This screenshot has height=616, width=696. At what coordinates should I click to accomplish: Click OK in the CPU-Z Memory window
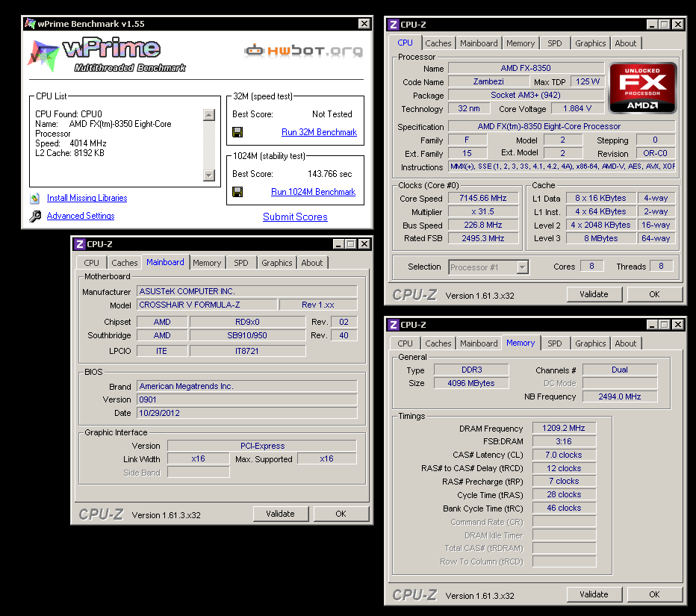(x=654, y=594)
